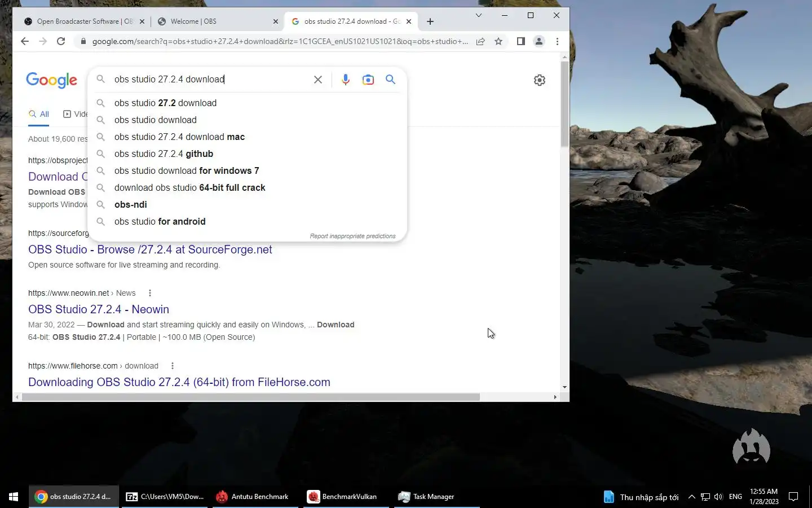Select the All search results tab

coord(39,114)
